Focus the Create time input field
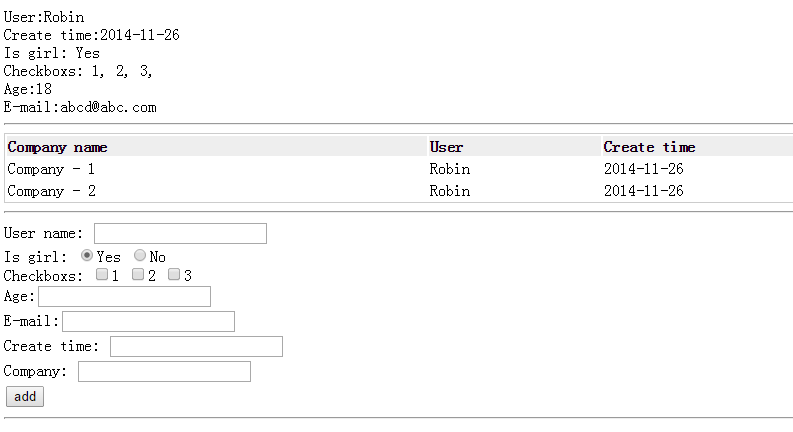This screenshot has width=793, height=432. coord(196,347)
